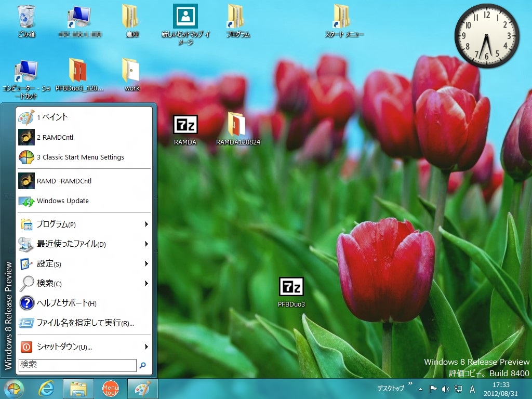This screenshot has height=399, width=532.
Task: Click the Start orb button
Action: tap(14, 389)
